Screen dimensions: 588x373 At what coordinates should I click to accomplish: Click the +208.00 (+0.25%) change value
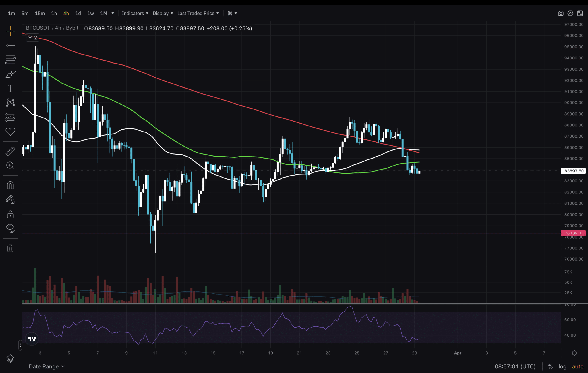pos(229,28)
